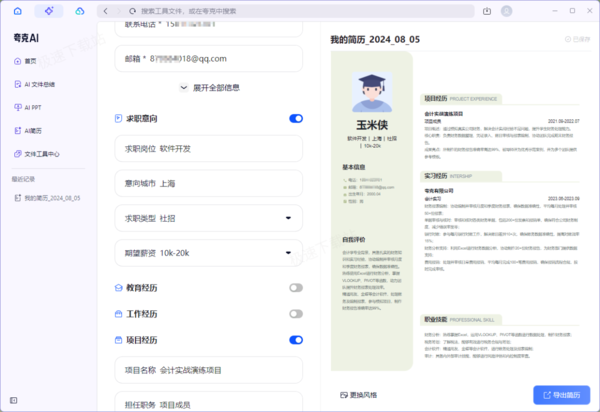The height and width of the screenshot is (412, 600).
Task: Open the cloud drive icon
Action: tap(80, 11)
